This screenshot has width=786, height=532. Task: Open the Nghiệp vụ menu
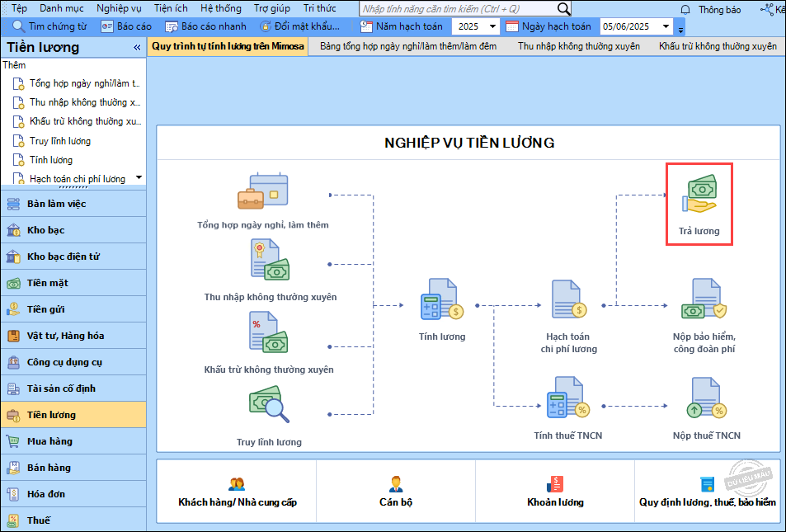coord(119,8)
